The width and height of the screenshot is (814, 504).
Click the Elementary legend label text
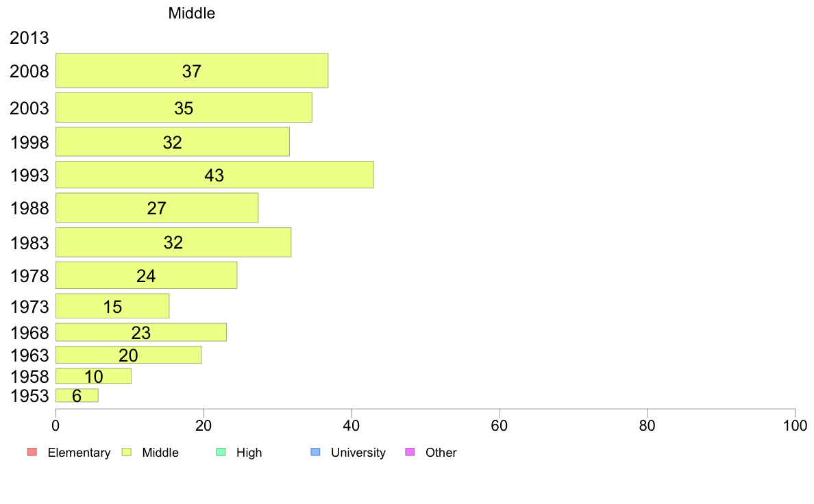click(79, 453)
